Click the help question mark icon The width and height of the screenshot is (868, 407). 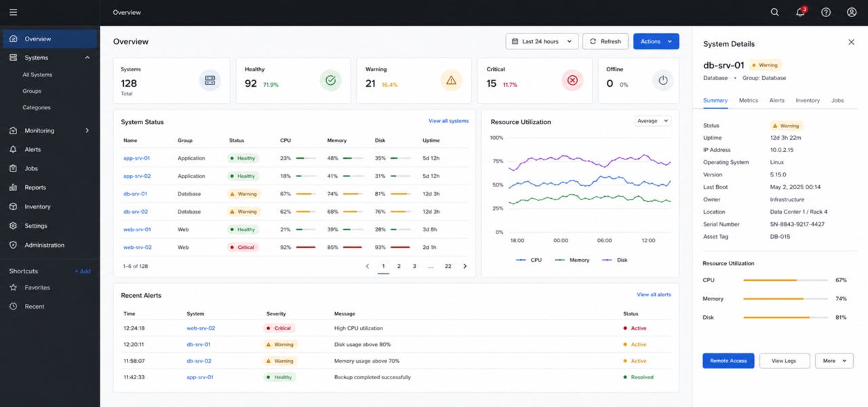826,12
